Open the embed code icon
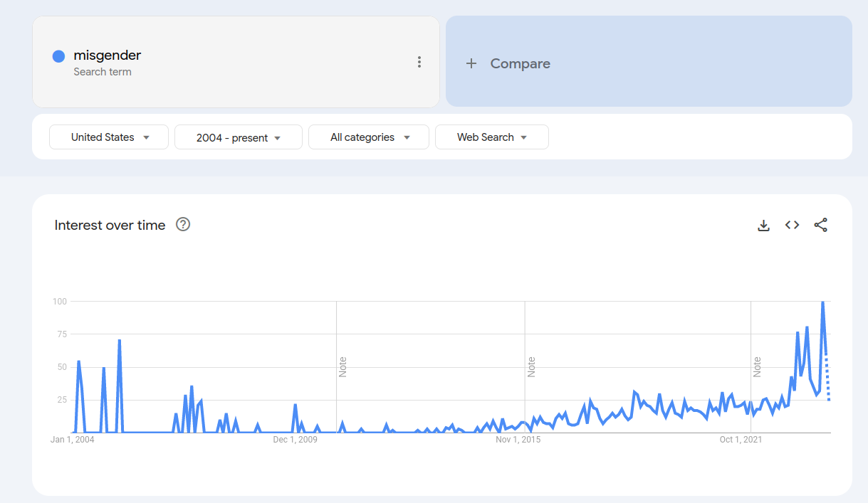This screenshot has height=503, width=868. [792, 225]
